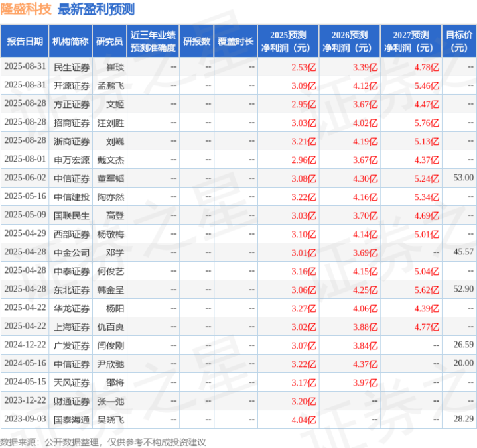Click target price 20.00
The height and width of the screenshot is (448, 477).
[463, 363]
